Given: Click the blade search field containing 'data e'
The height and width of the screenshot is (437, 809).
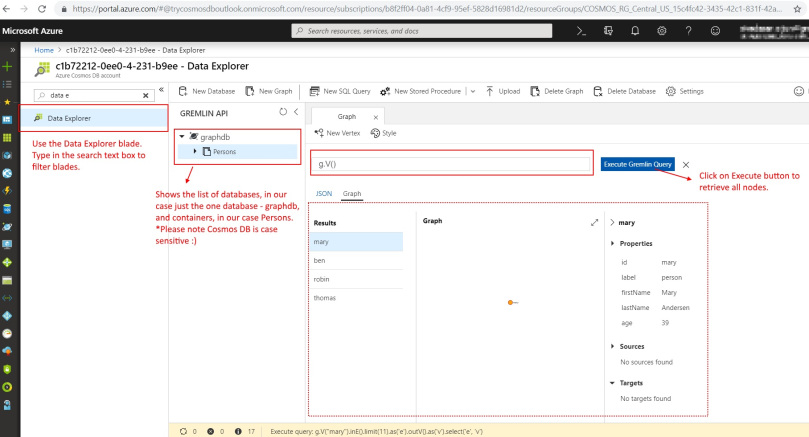Looking at the screenshot, I should (94, 95).
